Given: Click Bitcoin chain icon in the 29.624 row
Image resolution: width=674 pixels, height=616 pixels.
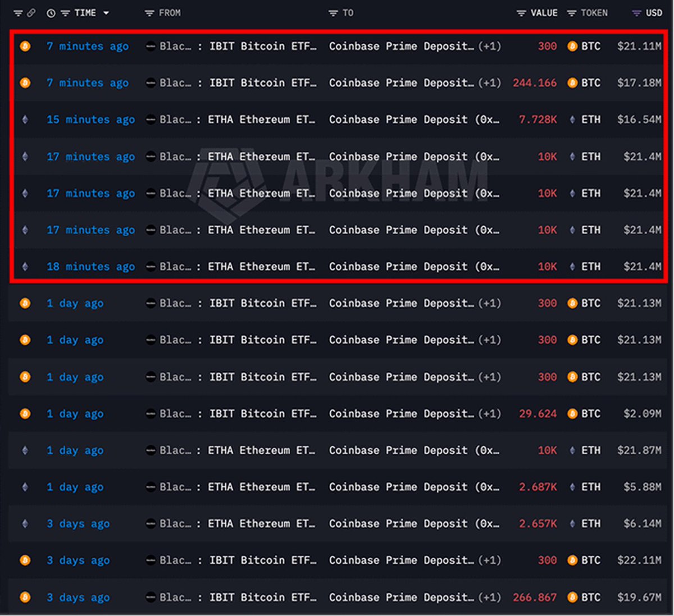Looking at the screenshot, I should [25, 413].
